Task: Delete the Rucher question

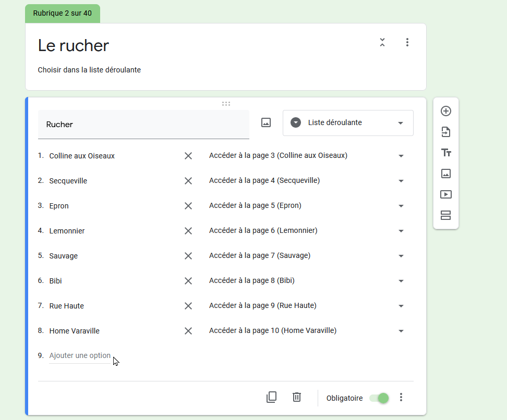Action: point(296,397)
